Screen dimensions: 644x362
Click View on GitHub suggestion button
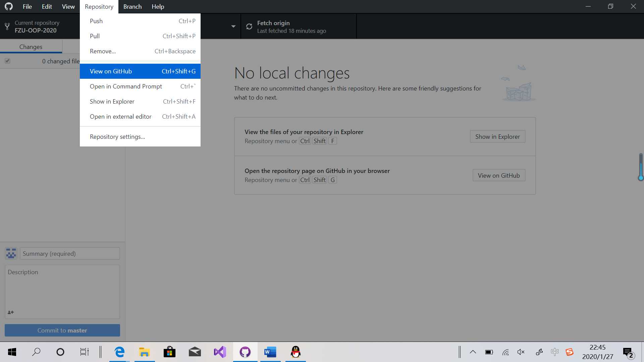point(499,175)
